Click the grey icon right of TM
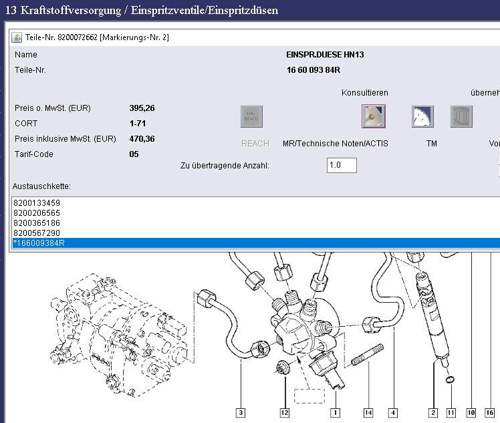The height and width of the screenshot is (423, 500). [x=461, y=116]
